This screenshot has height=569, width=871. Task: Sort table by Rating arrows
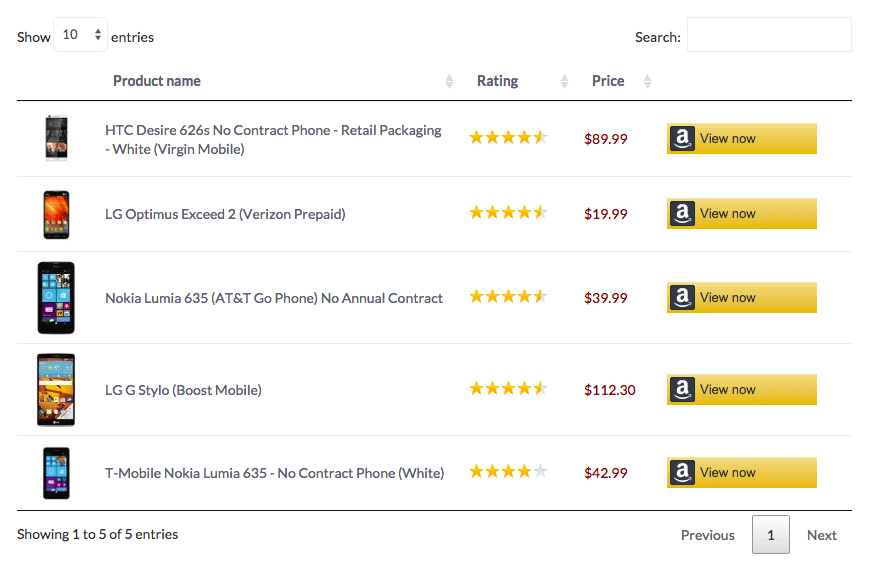564,82
